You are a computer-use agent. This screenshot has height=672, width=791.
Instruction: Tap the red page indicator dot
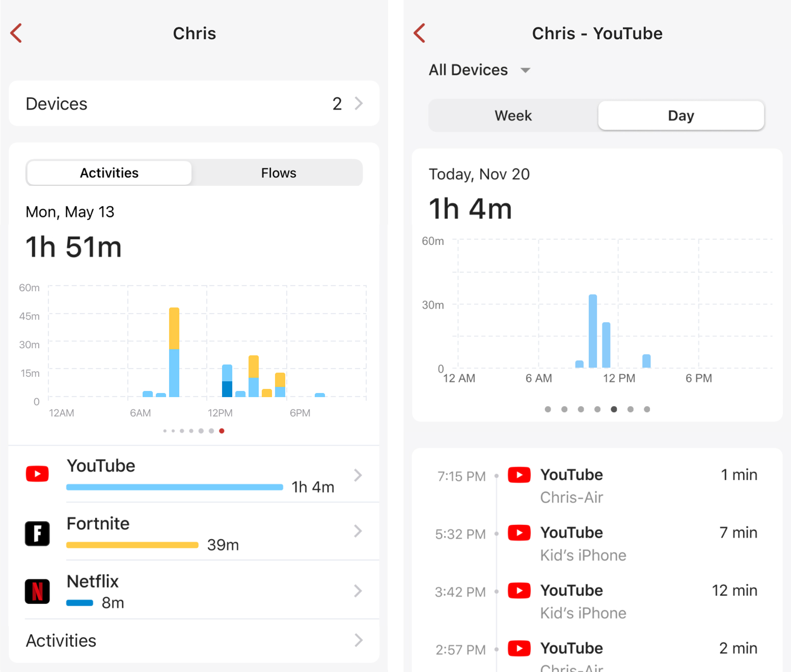pos(222,431)
